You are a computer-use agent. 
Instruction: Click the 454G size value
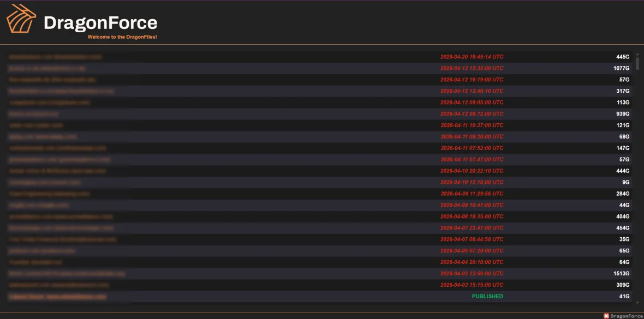pyautogui.click(x=623, y=228)
